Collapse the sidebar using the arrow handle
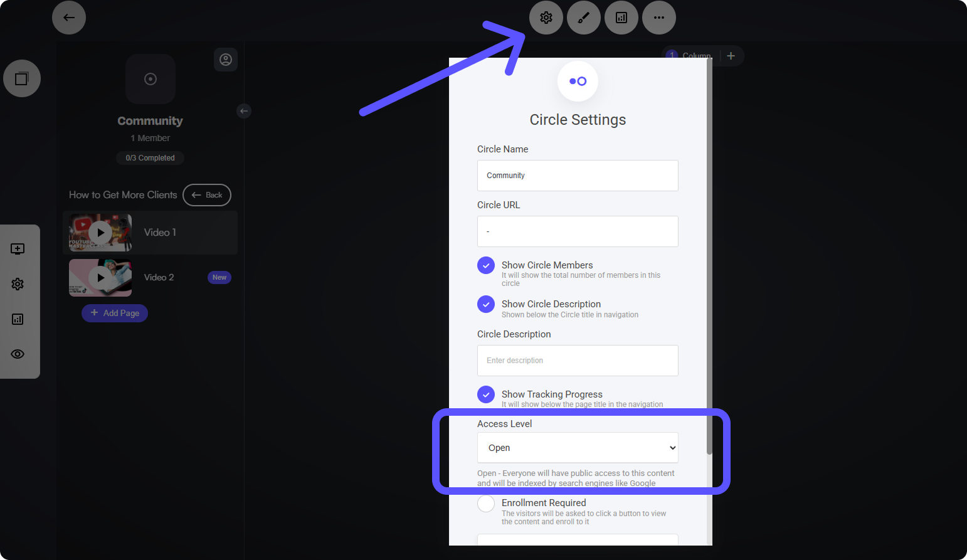Image resolution: width=967 pixels, height=560 pixels. coord(244,111)
